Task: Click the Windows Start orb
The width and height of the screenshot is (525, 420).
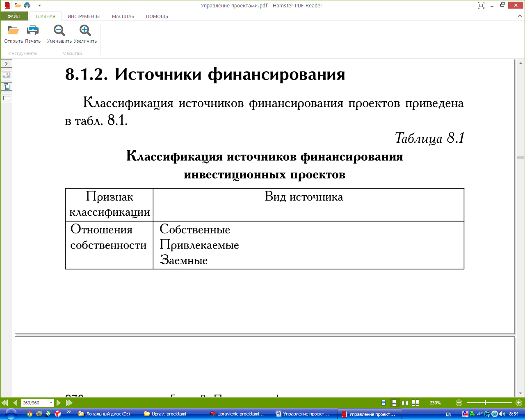Action: [11, 414]
